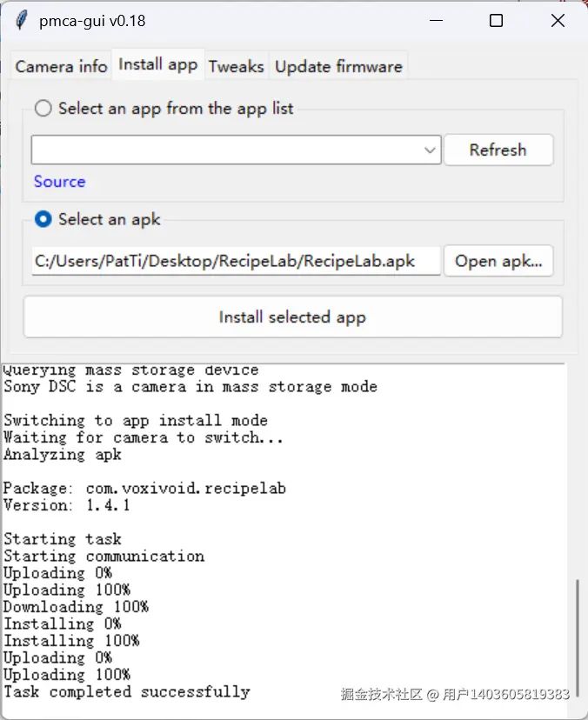Focus the apk file path field
Image resolution: width=588 pixels, height=720 pixels.
(236, 261)
